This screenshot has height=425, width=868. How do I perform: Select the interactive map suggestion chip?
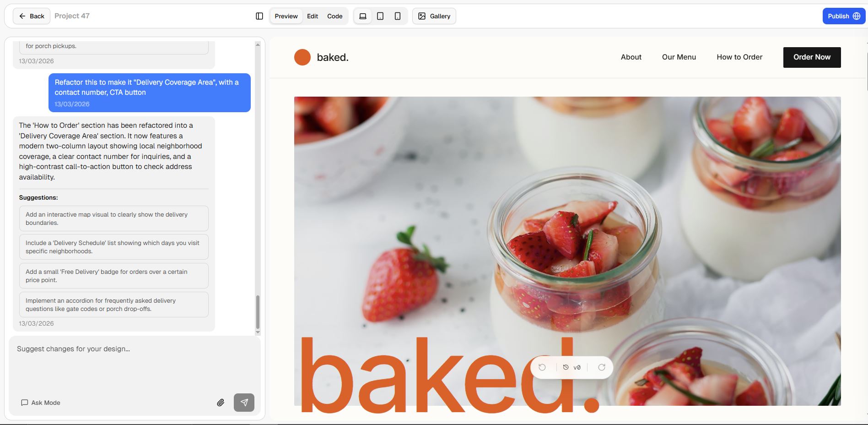pyautogui.click(x=113, y=218)
